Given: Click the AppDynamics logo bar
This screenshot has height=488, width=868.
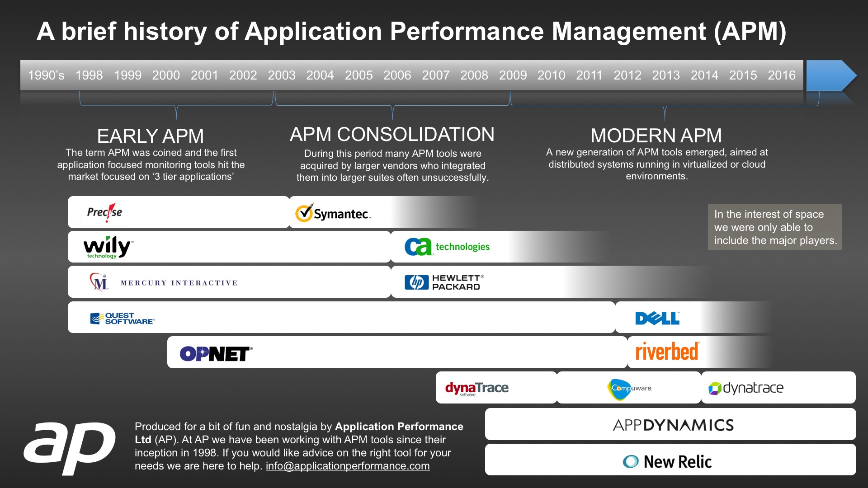Looking at the screenshot, I should [673, 425].
